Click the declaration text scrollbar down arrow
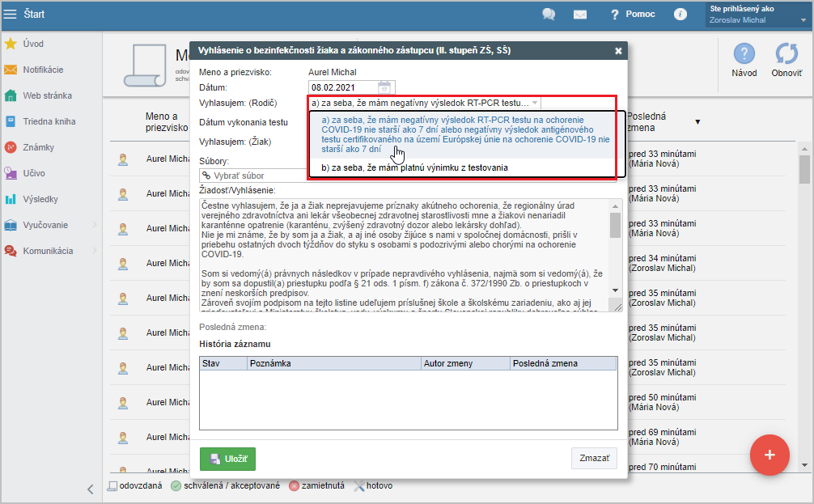Screen dimensions: 814x504 (615, 290)
